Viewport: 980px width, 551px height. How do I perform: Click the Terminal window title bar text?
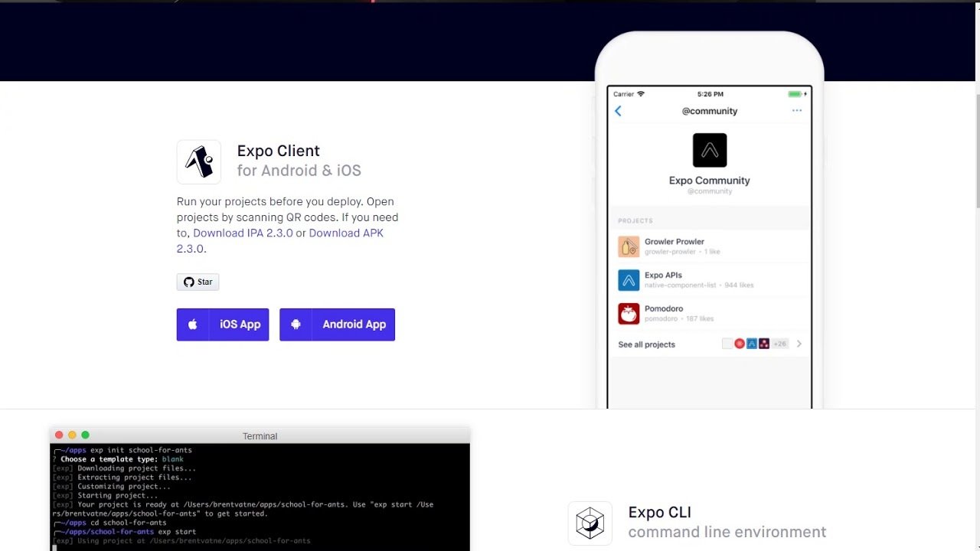[x=260, y=436]
